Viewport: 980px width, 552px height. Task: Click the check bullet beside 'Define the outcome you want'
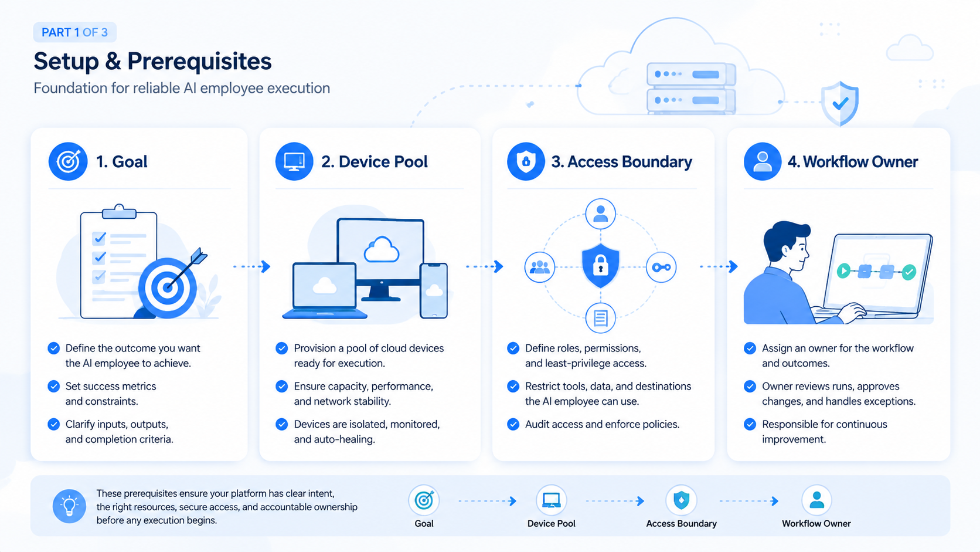(x=53, y=348)
